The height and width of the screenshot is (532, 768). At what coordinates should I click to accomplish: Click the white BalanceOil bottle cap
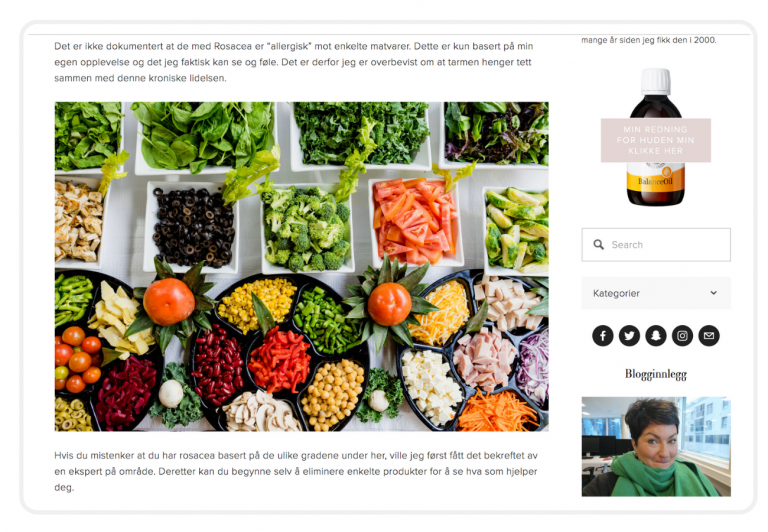656,81
